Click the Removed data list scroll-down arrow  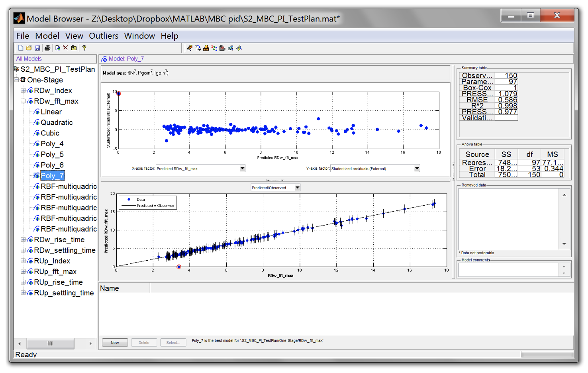click(564, 244)
